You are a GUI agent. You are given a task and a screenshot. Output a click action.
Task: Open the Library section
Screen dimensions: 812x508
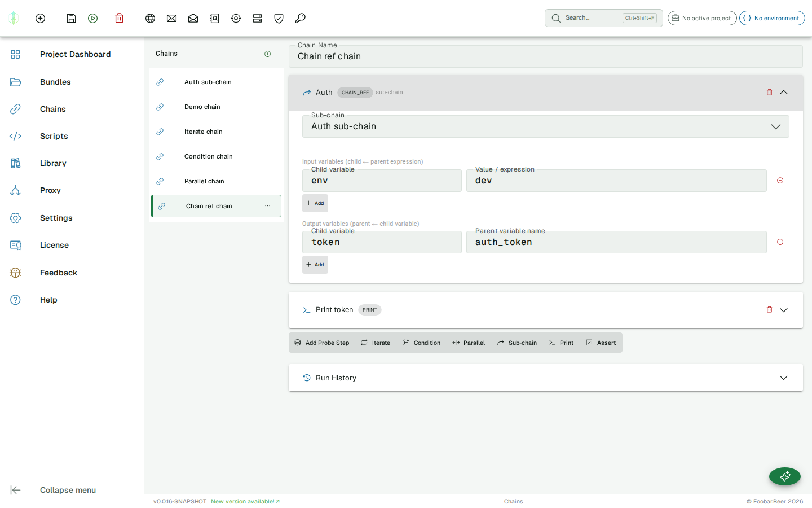click(x=72, y=163)
